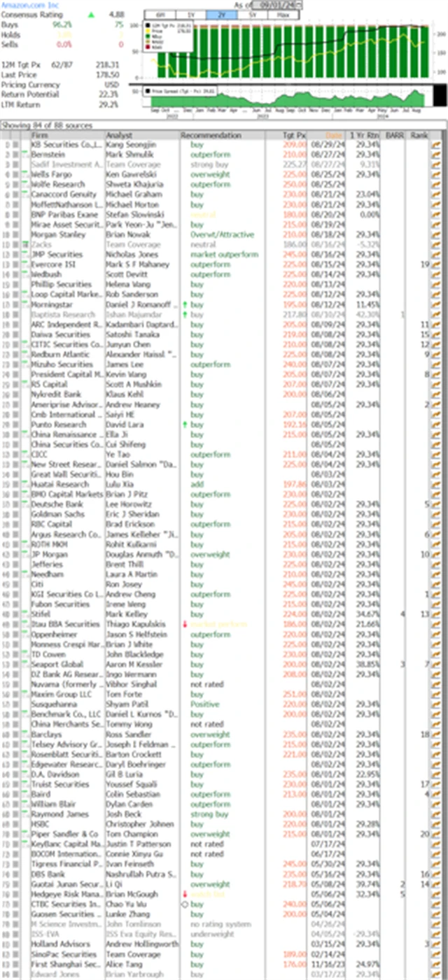Viewport: 448px width, 980px height.
Task: Switch chart range to 1Y tab
Action: 191,15
